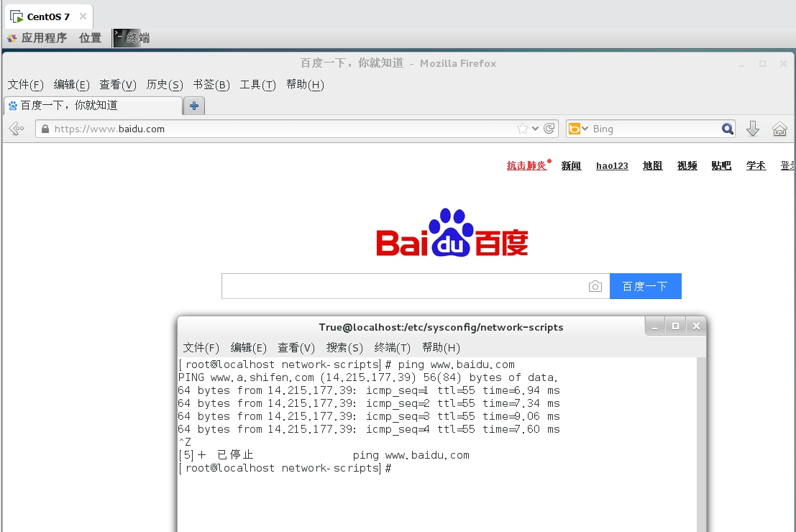Open the 地图 map link
The width and height of the screenshot is (796, 532).
click(652, 165)
